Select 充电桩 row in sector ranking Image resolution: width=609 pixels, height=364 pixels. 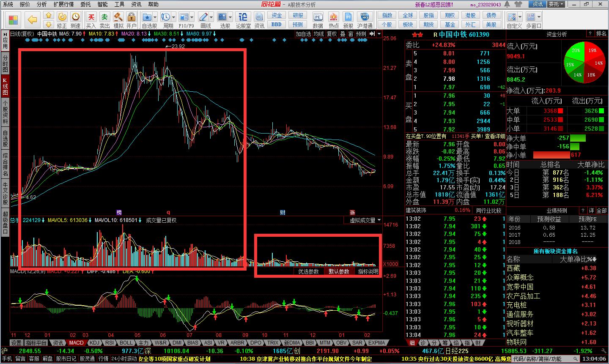[x=557, y=305]
